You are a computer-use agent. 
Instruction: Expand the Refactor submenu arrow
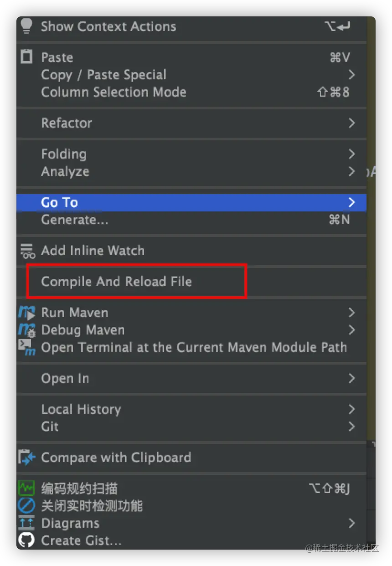(x=351, y=123)
